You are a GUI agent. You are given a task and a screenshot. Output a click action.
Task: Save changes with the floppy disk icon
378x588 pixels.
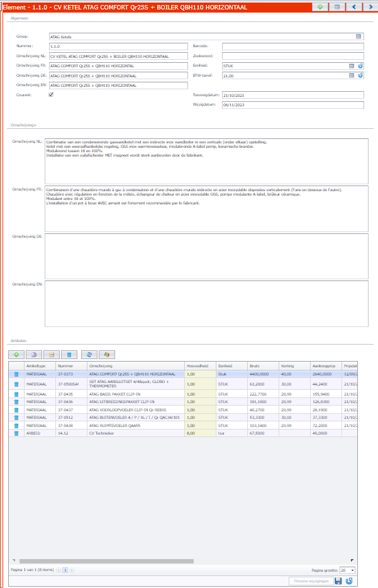click(338, 581)
